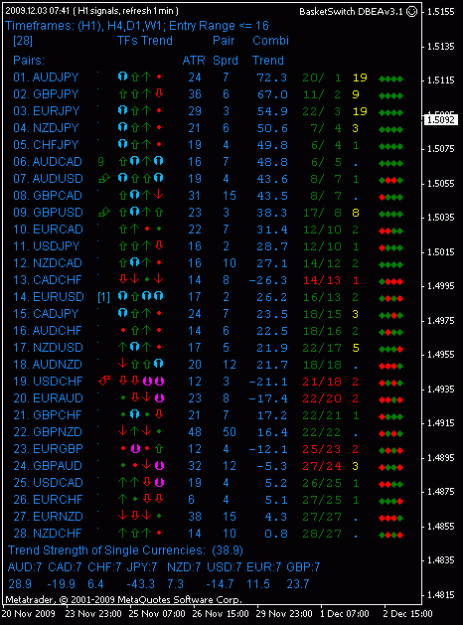Click spread value 50 in GBPNZD row

click(x=230, y=432)
